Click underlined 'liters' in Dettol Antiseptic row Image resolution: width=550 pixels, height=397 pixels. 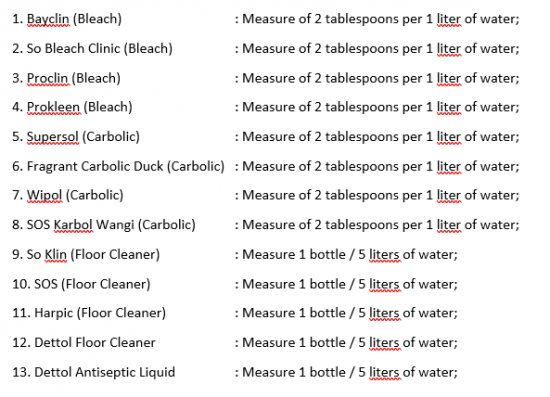384,372
